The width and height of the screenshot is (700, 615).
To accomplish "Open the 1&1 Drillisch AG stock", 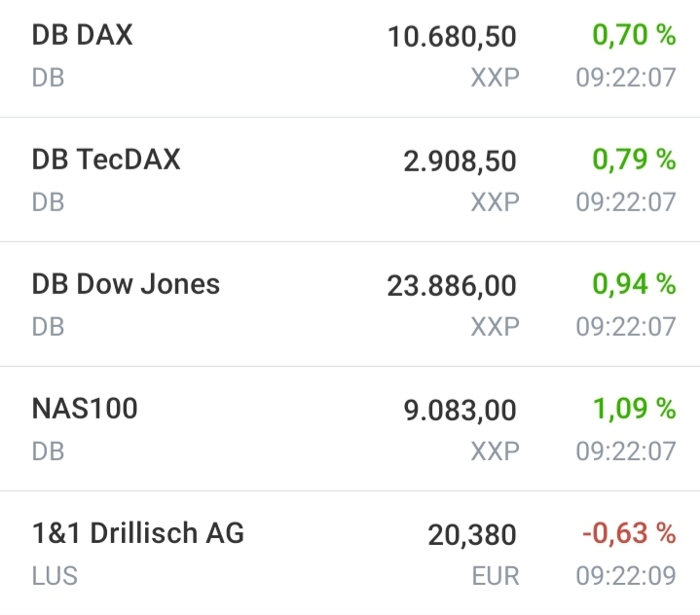I will (137, 533).
